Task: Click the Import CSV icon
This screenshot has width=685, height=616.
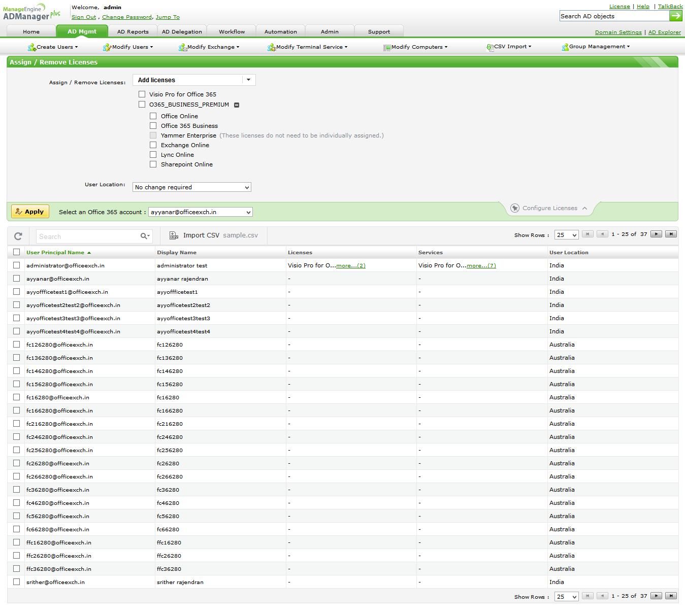Action: point(174,235)
